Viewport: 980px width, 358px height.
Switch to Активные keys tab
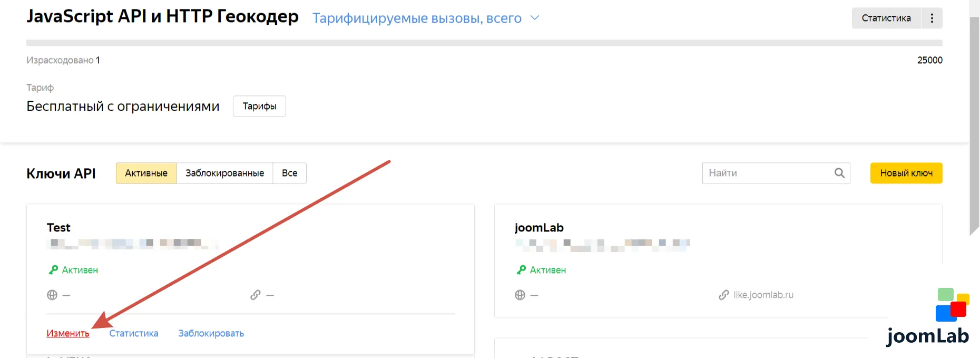(146, 173)
